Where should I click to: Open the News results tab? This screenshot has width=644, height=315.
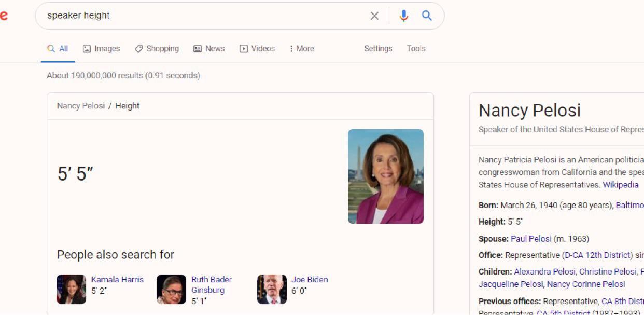(x=209, y=48)
